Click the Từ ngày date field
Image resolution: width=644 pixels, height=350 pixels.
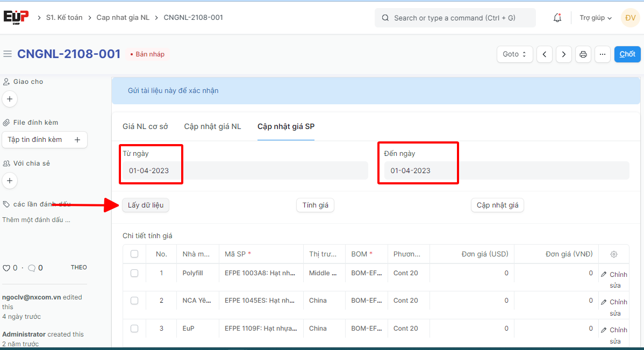point(245,170)
